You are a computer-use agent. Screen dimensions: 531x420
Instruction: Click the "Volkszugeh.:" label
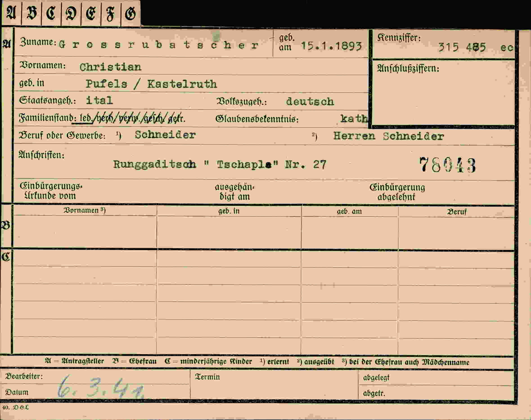tap(241, 102)
